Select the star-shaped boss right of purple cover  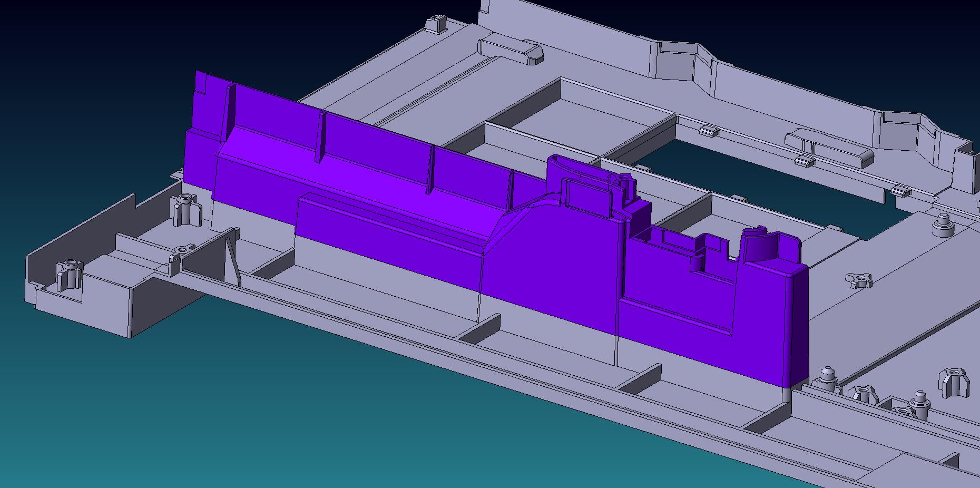pyautogui.click(x=858, y=280)
